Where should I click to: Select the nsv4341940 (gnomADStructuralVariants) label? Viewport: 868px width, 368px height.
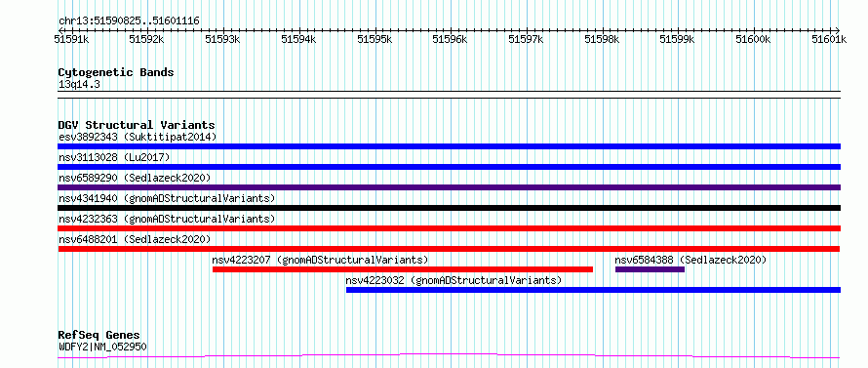(x=167, y=198)
